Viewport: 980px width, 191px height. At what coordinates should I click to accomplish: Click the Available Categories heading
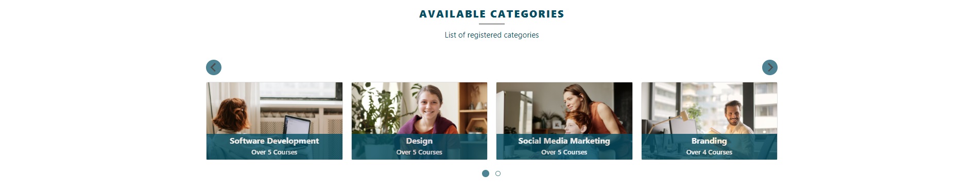(x=492, y=14)
